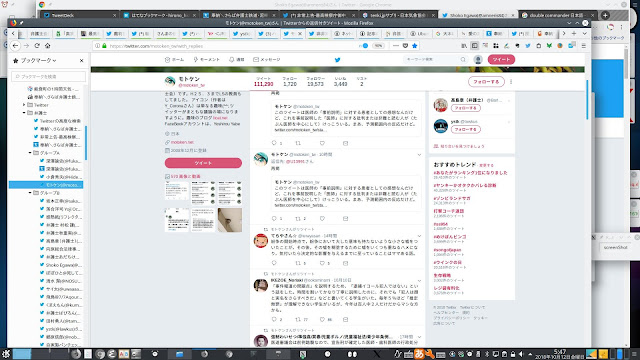
Task: Open 通知 notifications in Twitter navigation
Action: click(x=237, y=60)
